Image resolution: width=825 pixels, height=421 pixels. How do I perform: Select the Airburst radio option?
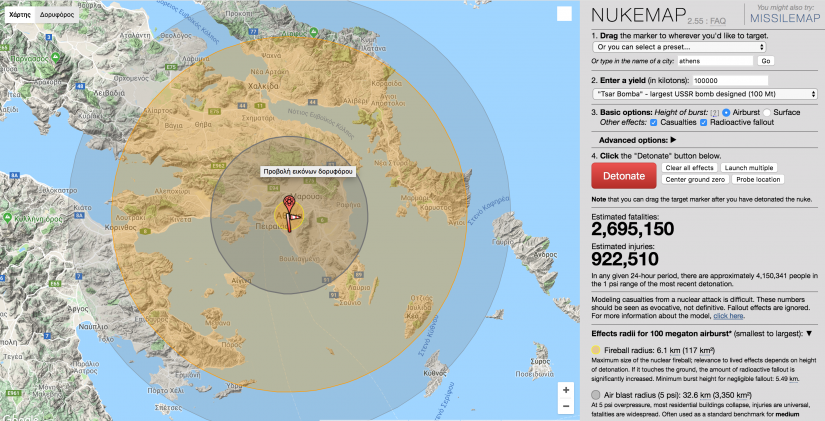click(727, 112)
